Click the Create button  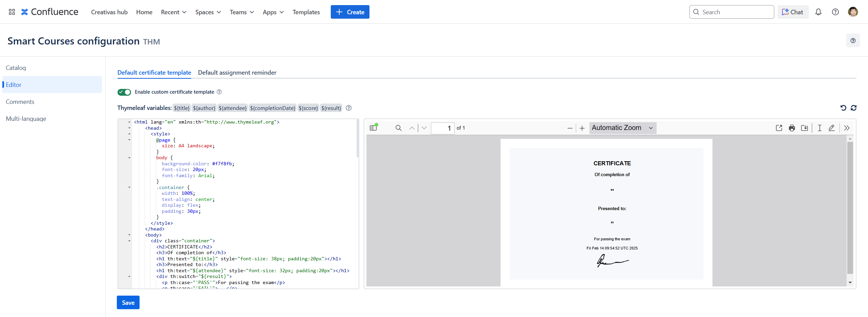click(350, 12)
